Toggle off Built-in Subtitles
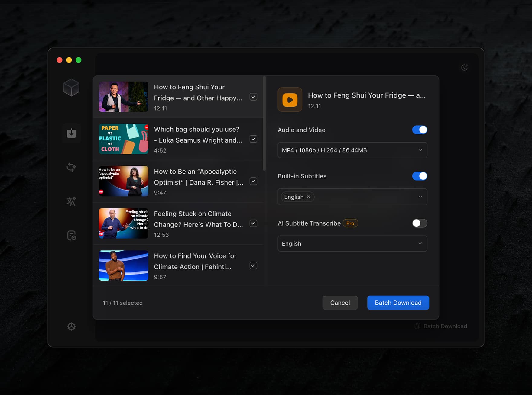 (420, 176)
